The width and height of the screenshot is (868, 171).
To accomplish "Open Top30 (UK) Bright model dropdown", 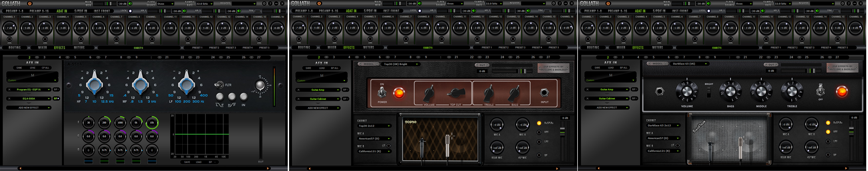I will (401, 64).
